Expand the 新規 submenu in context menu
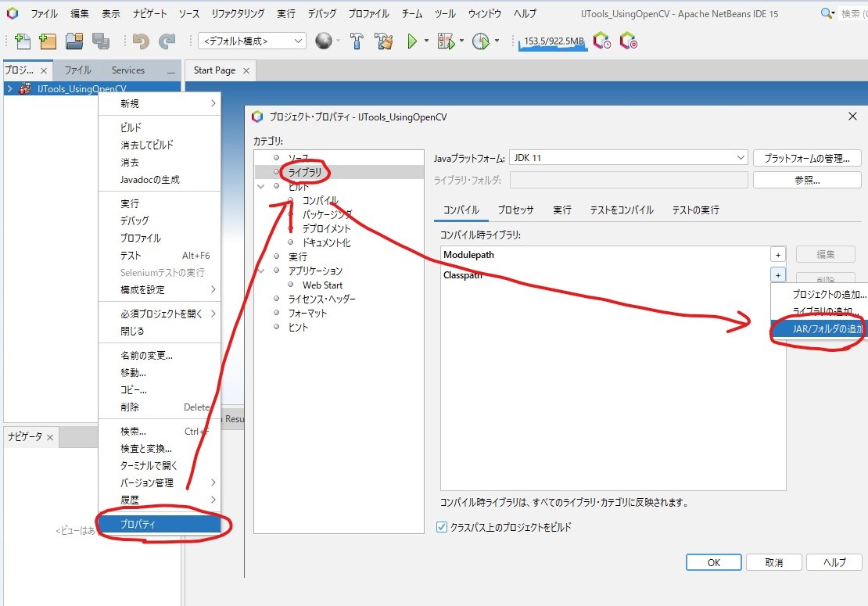The height and width of the screenshot is (606, 868). tap(159, 103)
